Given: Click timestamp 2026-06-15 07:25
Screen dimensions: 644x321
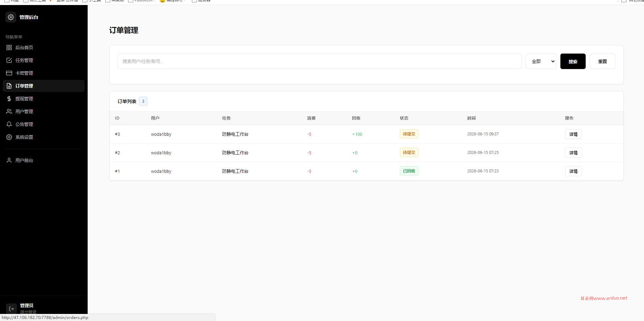Looking at the screenshot, I should pyautogui.click(x=483, y=153).
